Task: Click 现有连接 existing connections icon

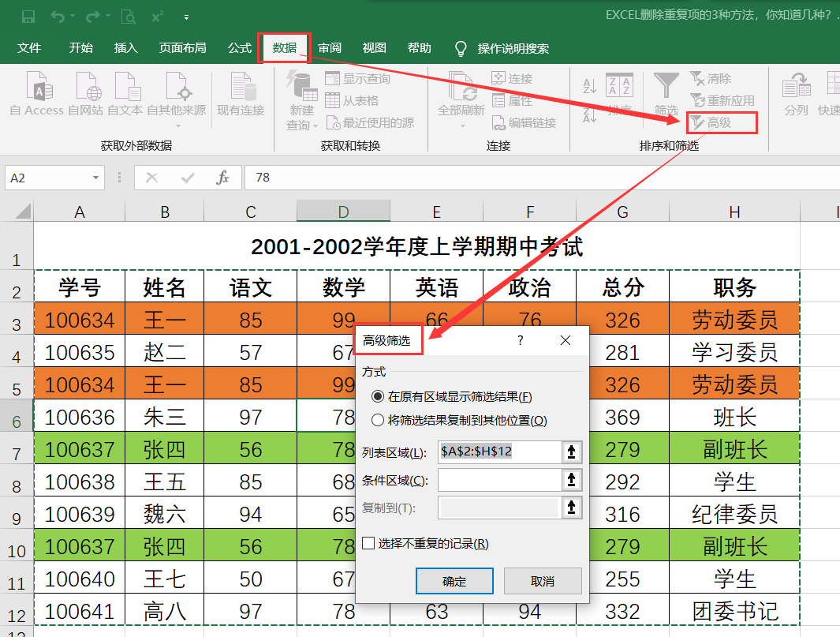Action: click(241, 94)
